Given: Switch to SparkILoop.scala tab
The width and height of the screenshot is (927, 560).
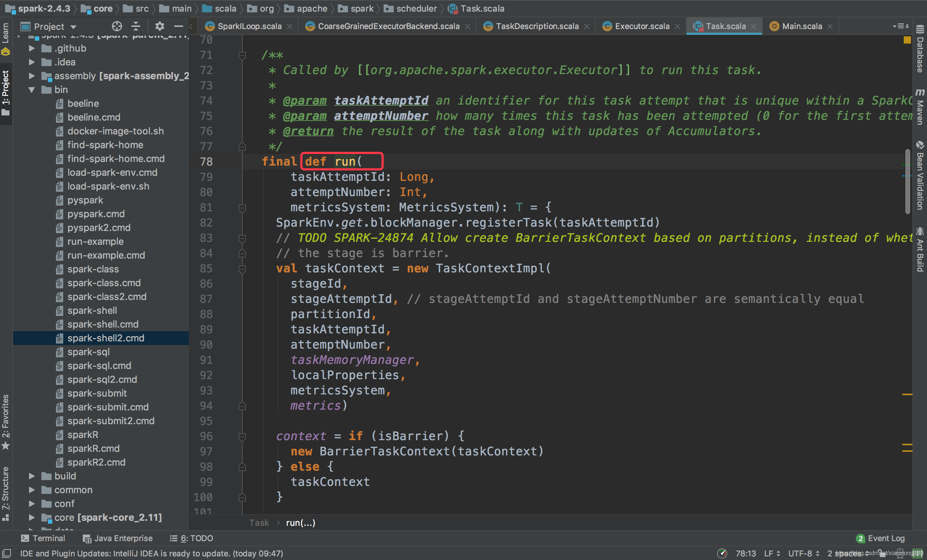Looking at the screenshot, I should coord(249,26).
